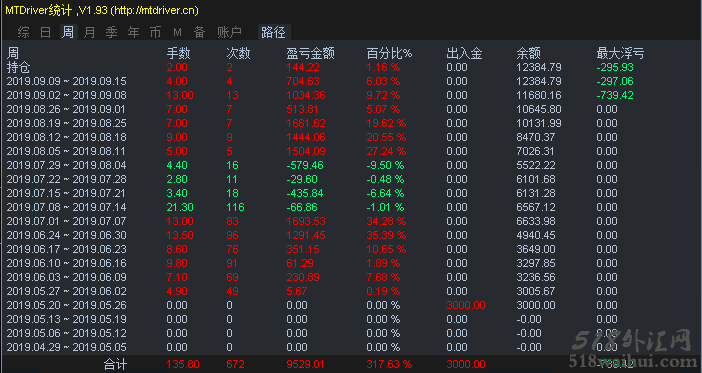Open the M tab

[177, 32]
